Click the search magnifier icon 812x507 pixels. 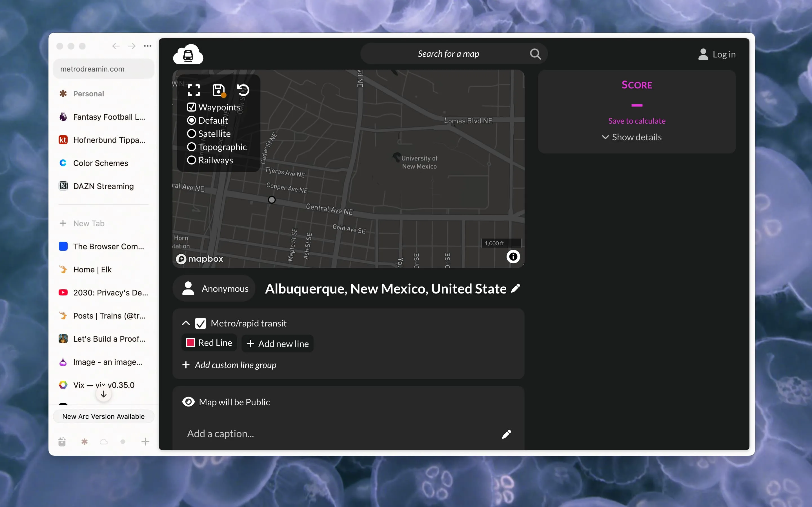point(535,54)
